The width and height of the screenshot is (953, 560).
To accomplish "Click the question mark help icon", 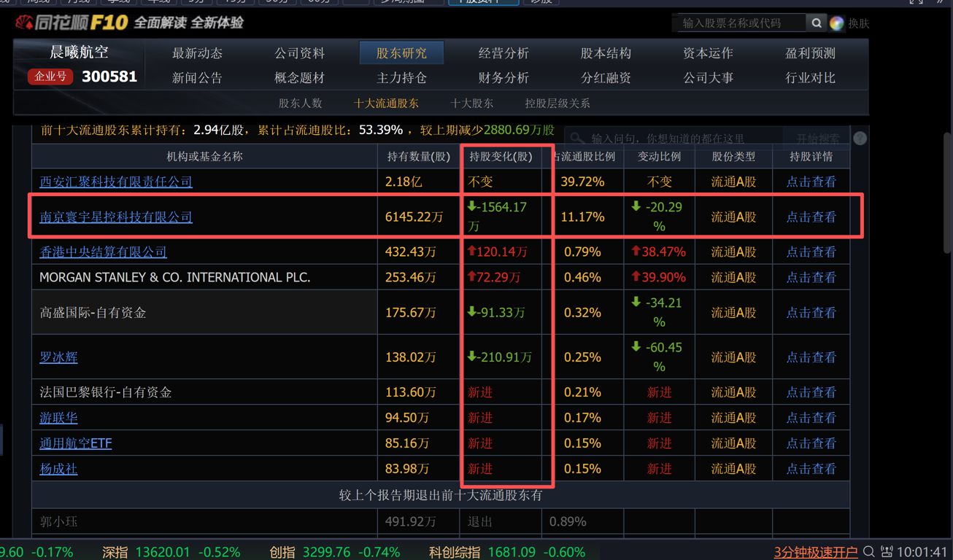I will point(860,138).
